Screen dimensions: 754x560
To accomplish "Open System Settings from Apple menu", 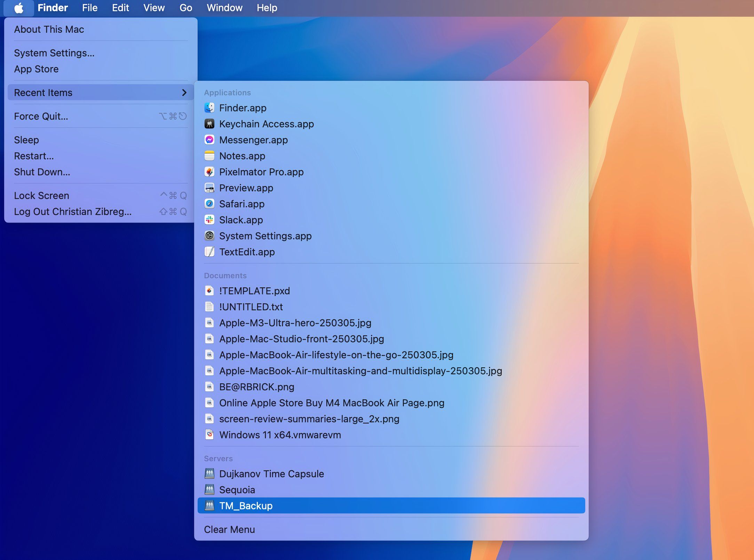I will (54, 53).
